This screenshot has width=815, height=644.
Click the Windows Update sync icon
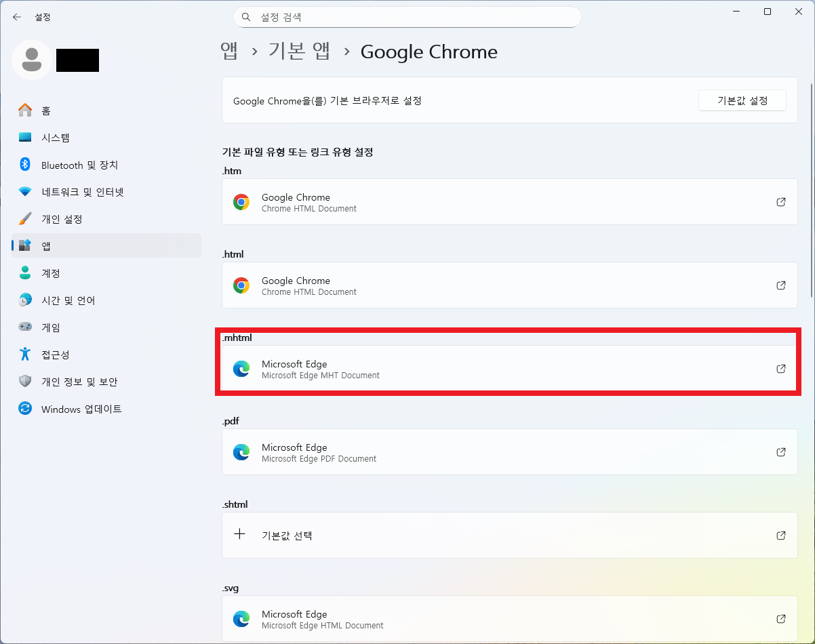[25, 409]
